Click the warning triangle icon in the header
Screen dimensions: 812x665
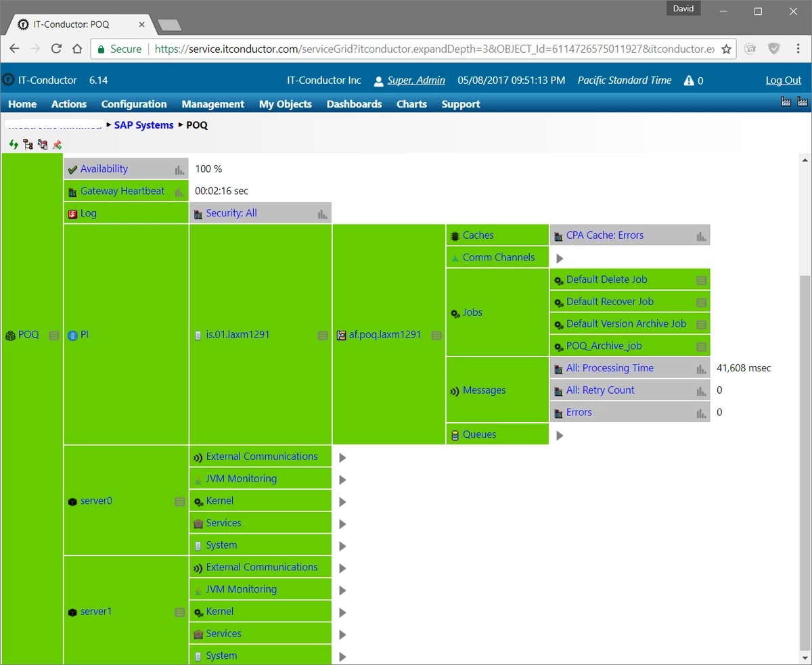coord(689,80)
